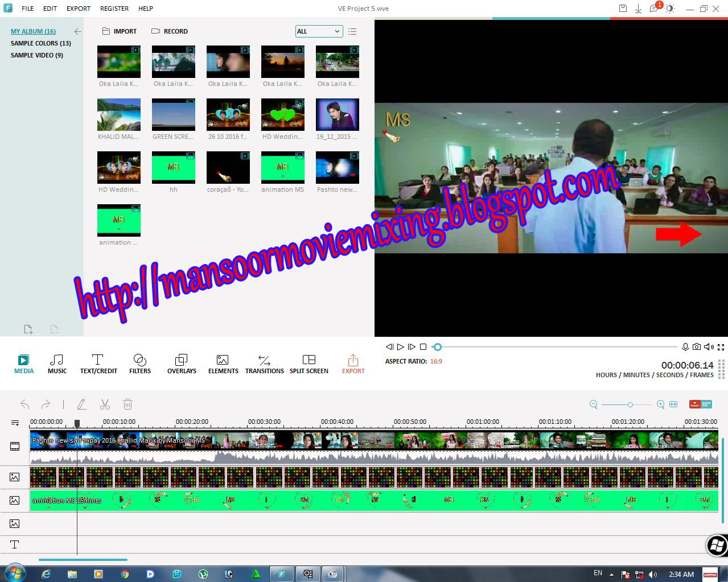Play the preview video

pyautogui.click(x=400, y=346)
